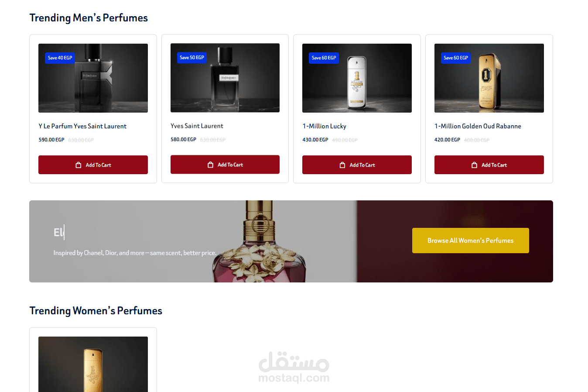588x392 pixels.
Task: View 1-Million Lucky white bottle image
Action: pos(357,78)
